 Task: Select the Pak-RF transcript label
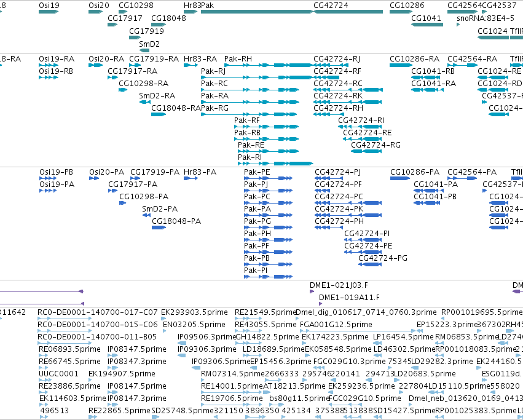coord(247,120)
